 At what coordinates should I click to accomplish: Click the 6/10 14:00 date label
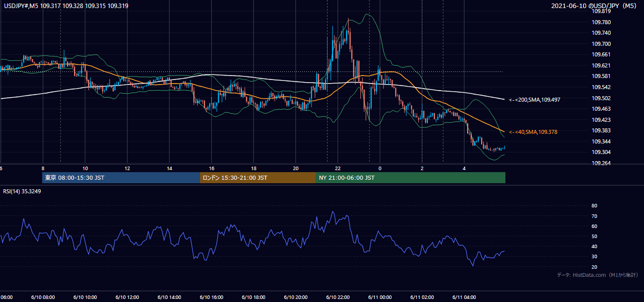click(169, 297)
